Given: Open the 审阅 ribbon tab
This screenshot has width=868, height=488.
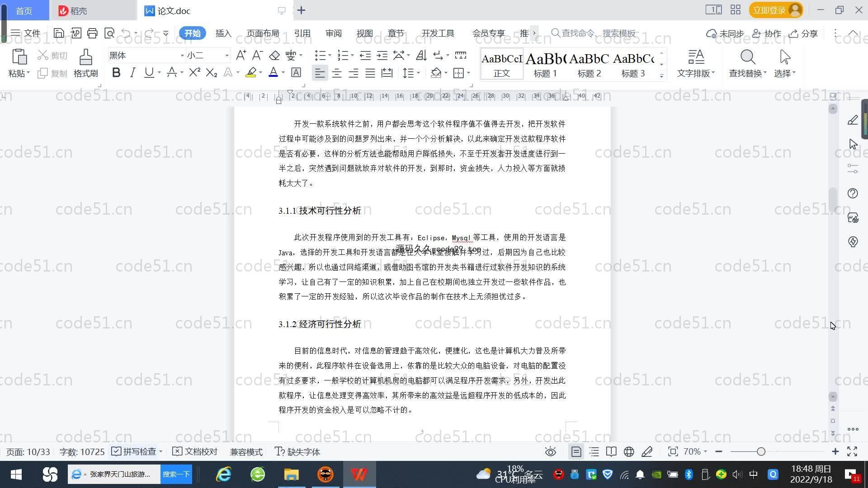Looking at the screenshot, I should [x=334, y=33].
